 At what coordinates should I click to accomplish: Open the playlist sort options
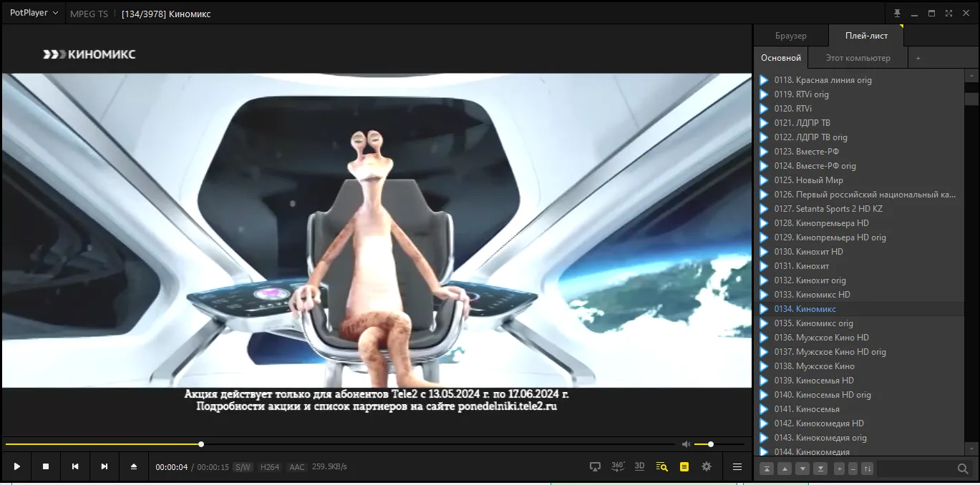tap(868, 469)
